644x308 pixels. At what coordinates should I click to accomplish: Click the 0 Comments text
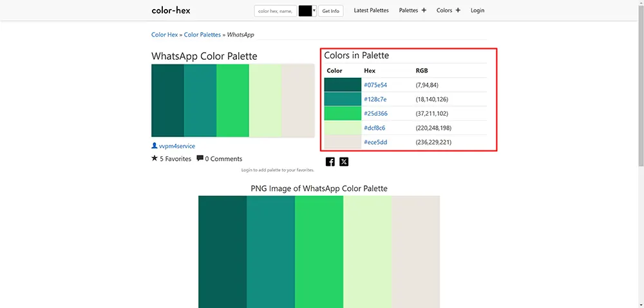tap(224, 159)
